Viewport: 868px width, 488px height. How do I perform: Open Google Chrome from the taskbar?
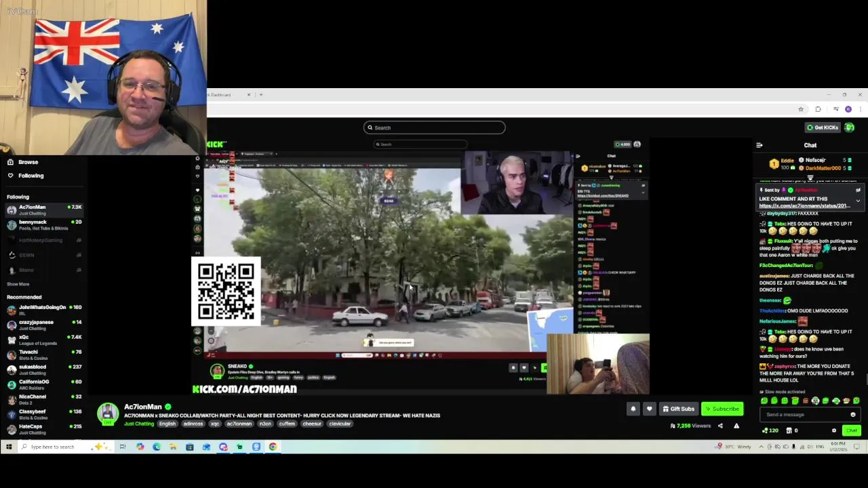(273, 447)
